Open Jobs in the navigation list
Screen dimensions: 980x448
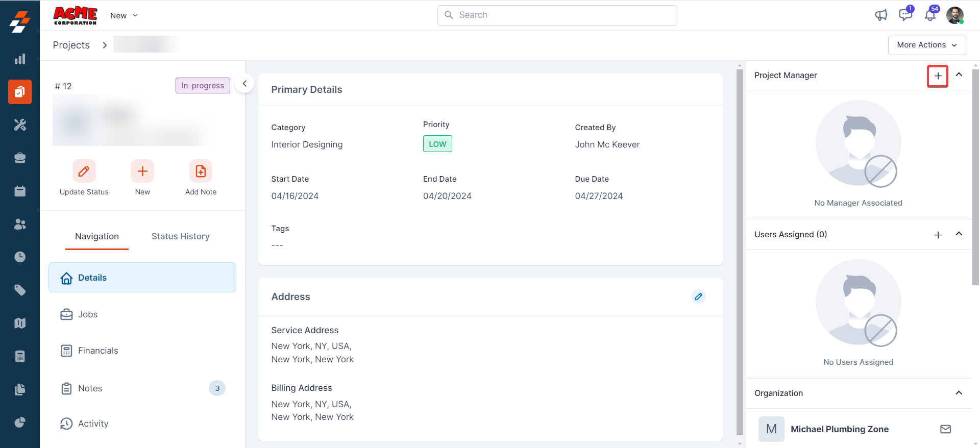click(x=88, y=314)
